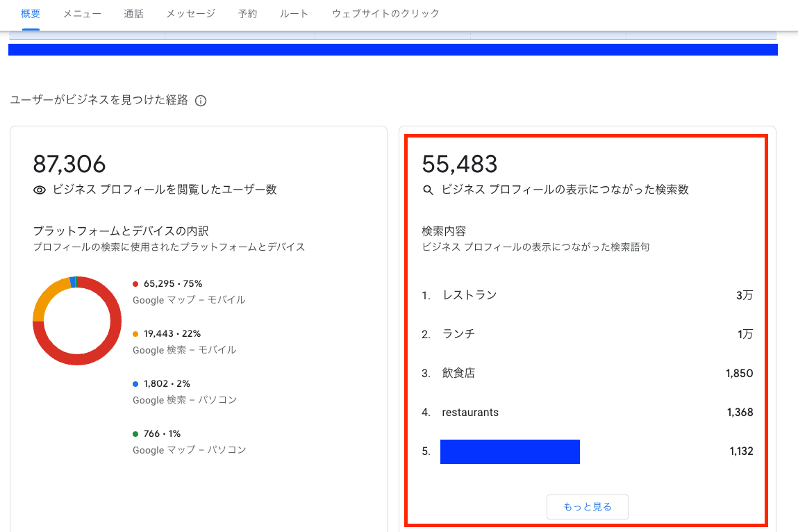798x532 pixels.
Task: Open the 予約 tab
Action: coord(247,14)
